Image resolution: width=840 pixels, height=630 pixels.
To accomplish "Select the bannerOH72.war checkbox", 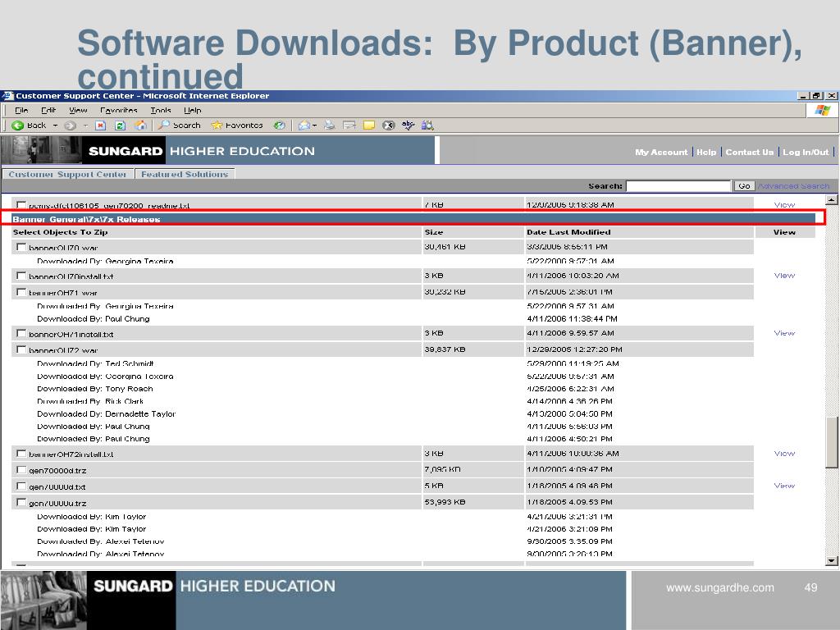I will coord(21,349).
